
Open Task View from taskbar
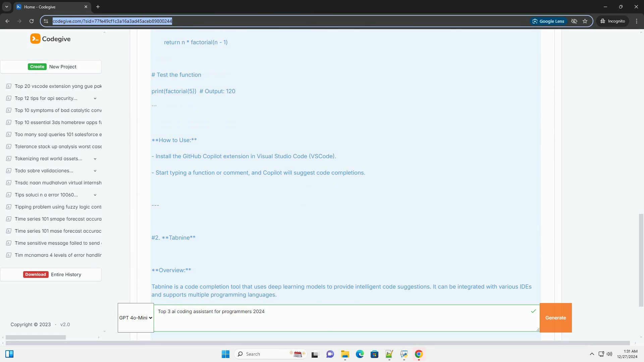[315, 354]
